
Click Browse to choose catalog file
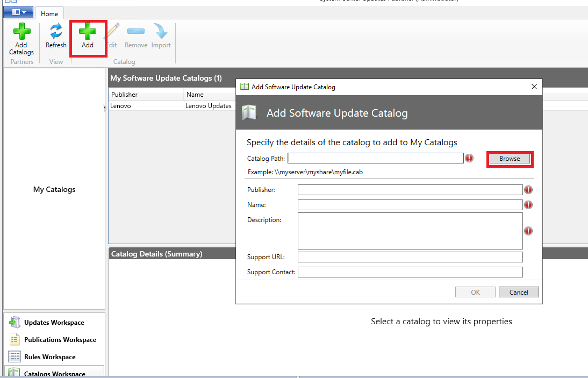pyautogui.click(x=510, y=159)
